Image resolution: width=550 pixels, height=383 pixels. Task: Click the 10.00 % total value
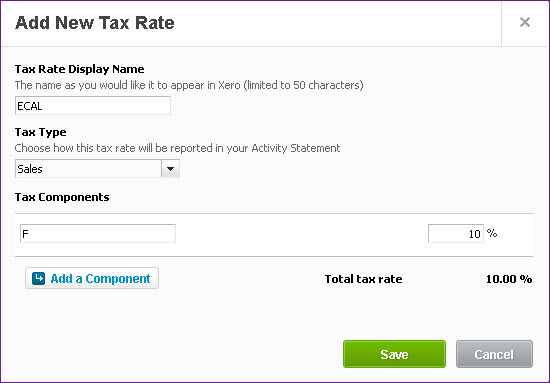[x=509, y=279]
